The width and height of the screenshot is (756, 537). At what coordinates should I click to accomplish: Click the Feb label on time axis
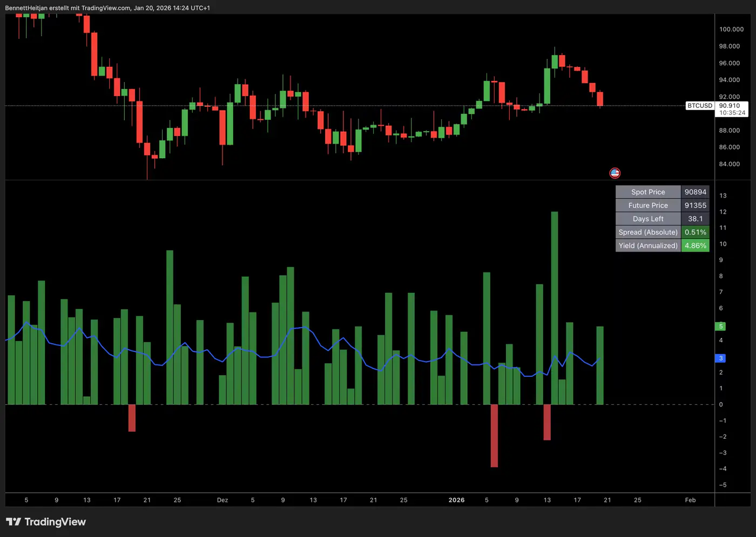click(x=690, y=500)
